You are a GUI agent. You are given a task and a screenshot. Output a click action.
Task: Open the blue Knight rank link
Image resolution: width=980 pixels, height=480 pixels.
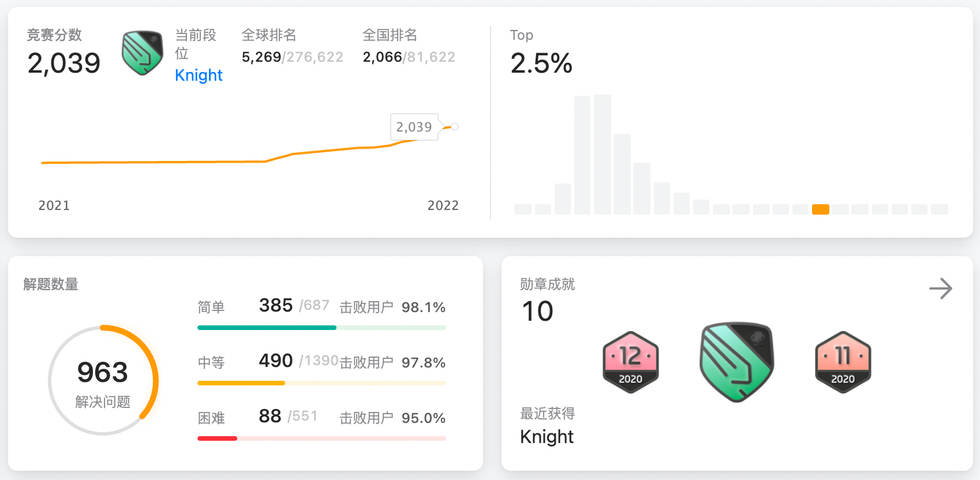pyautogui.click(x=199, y=76)
